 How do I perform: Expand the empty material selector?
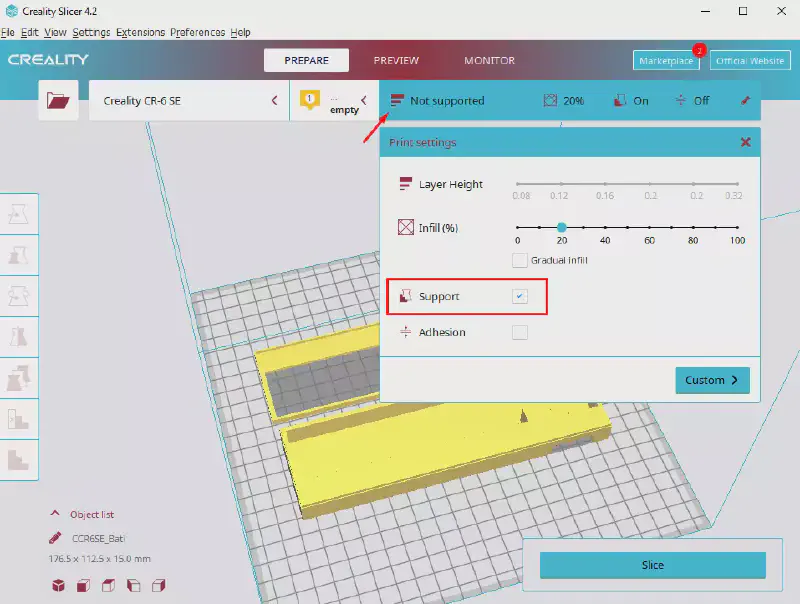[x=364, y=101]
